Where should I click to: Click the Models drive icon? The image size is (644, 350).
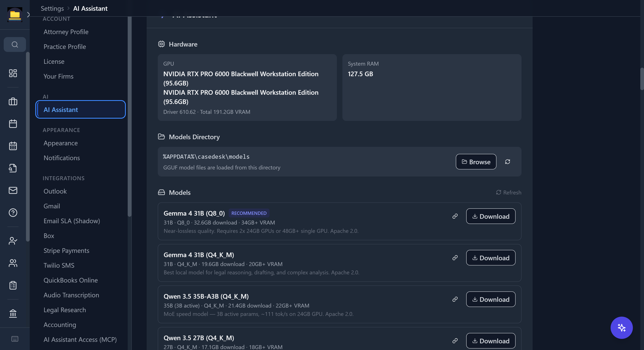(x=161, y=192)
